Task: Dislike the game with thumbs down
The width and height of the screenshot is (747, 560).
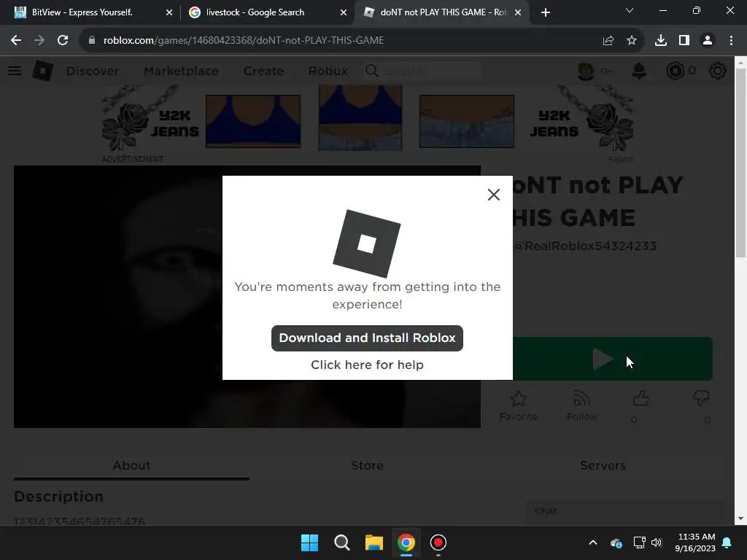Action: (x=701, y=398)
